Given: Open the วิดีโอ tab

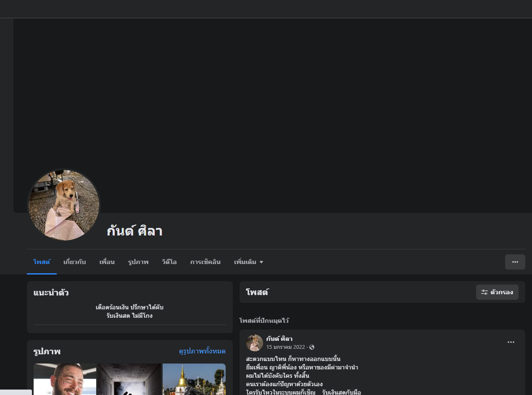Looking at the screenshot, I should [169, 262].
